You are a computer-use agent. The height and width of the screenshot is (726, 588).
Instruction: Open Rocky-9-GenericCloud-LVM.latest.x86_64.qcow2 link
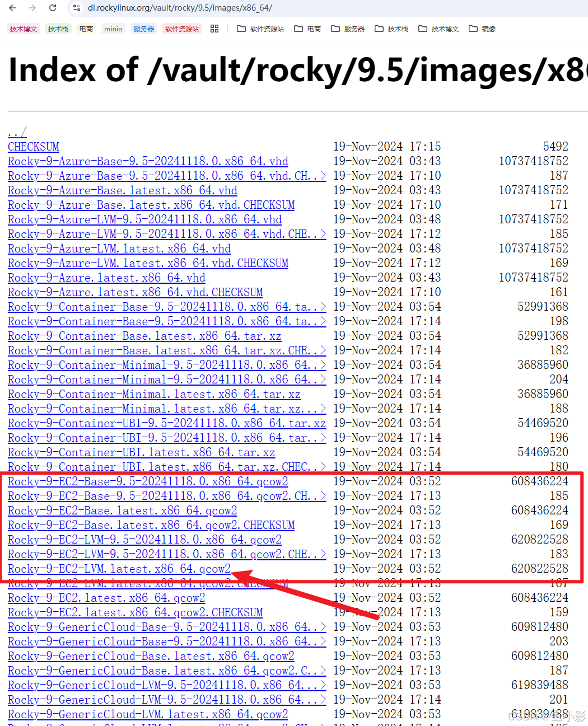pyautogui.click(x=148, y=714)
